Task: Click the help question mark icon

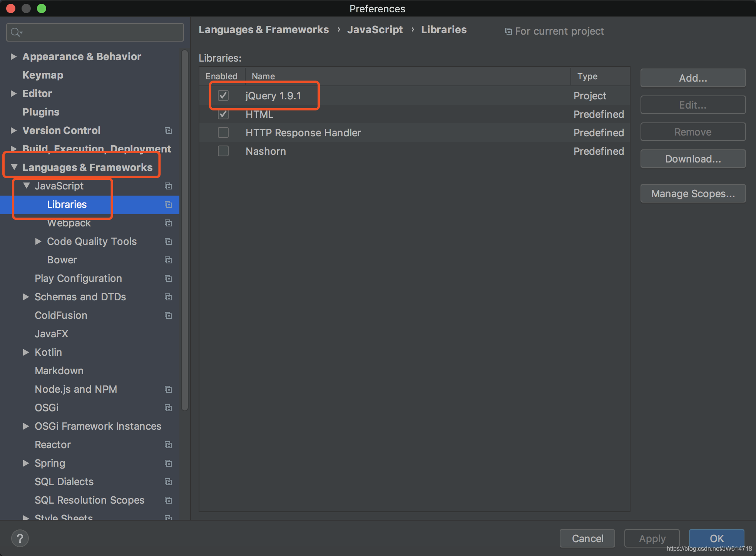Action: (20, 538)
